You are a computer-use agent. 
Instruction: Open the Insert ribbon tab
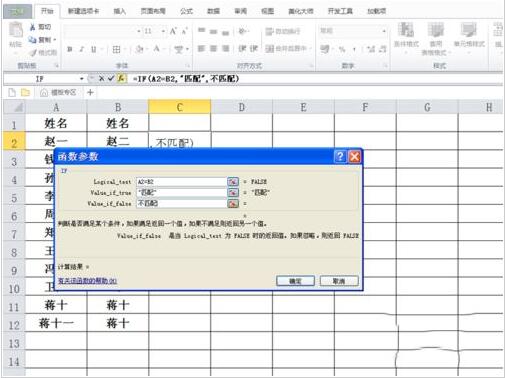point(120,11)
